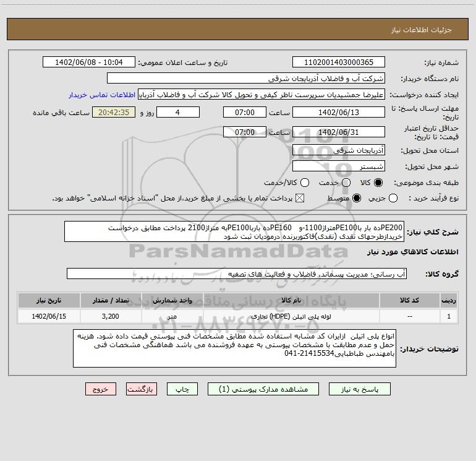
Task: Select the جزیی purchase type radio
Action: (393, 198)
